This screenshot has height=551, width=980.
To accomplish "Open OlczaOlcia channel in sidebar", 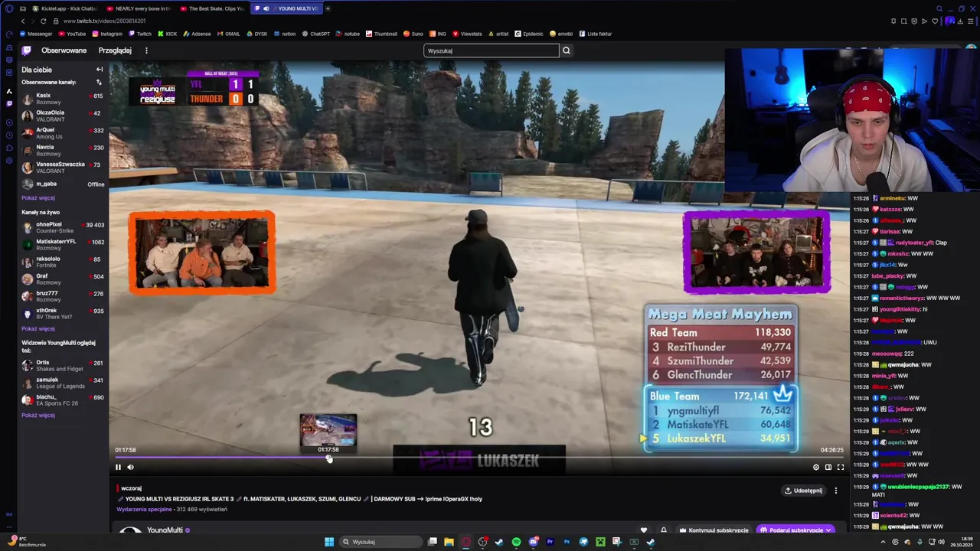I will (x=63, y=116).
